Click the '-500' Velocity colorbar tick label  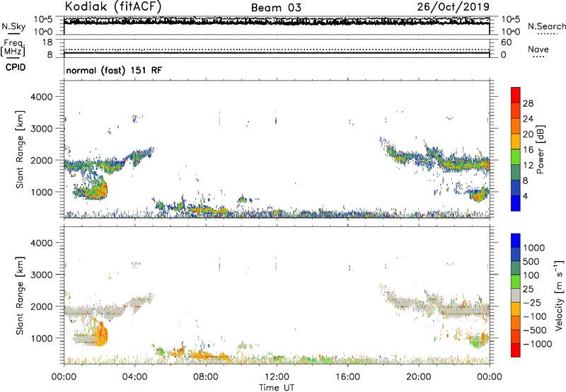tap(534, 330)
